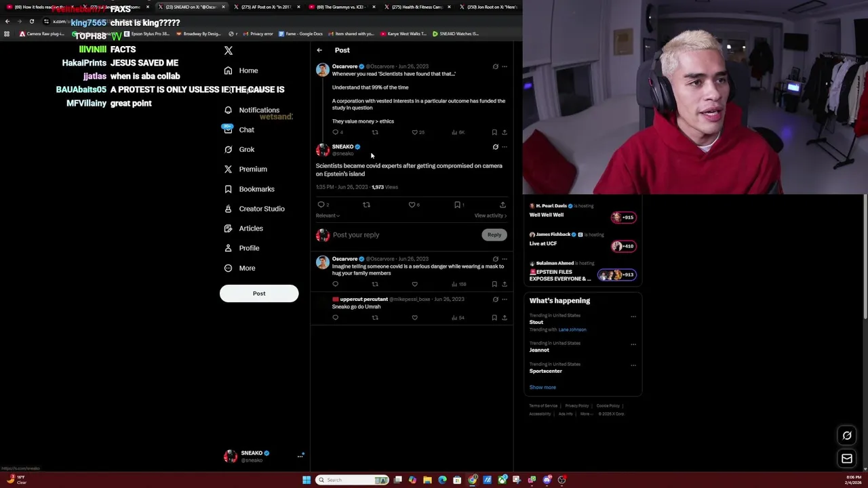This screenshot has height=488, width=868.
Task: Open more options on Oscarvore's first post
Action: tap(505, 66)
